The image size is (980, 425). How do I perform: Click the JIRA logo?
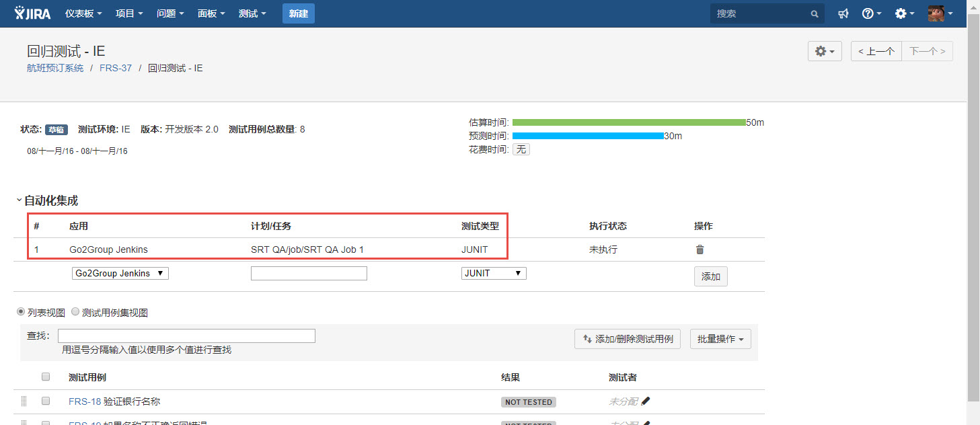coord(32,13)
